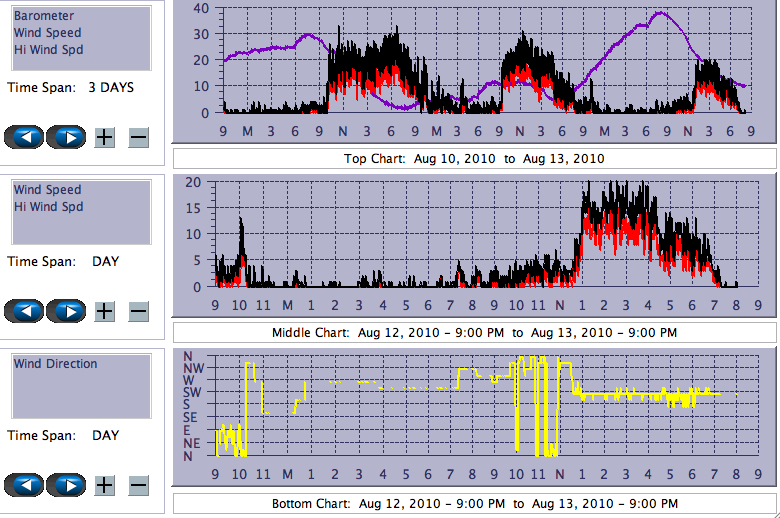Increase time span of middle chart

pyautogui.click(x=104, y=311)
